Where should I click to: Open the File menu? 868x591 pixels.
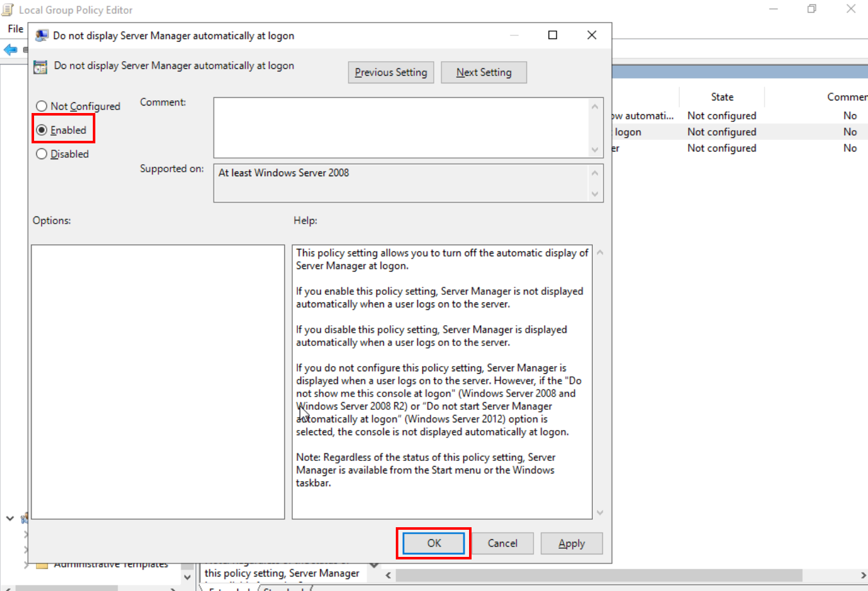pyautogui.click(x=15, y=29)
